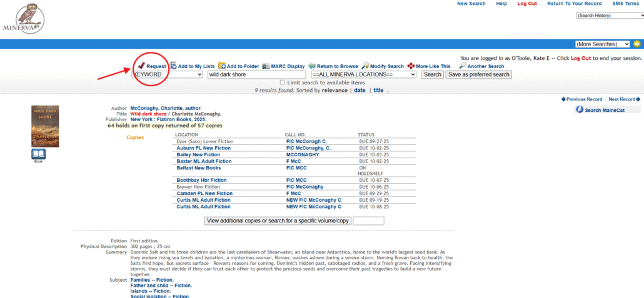Click the Another Search magnifier icon
644x298 pixels.
pyautogui.click(x=463, y=66)
